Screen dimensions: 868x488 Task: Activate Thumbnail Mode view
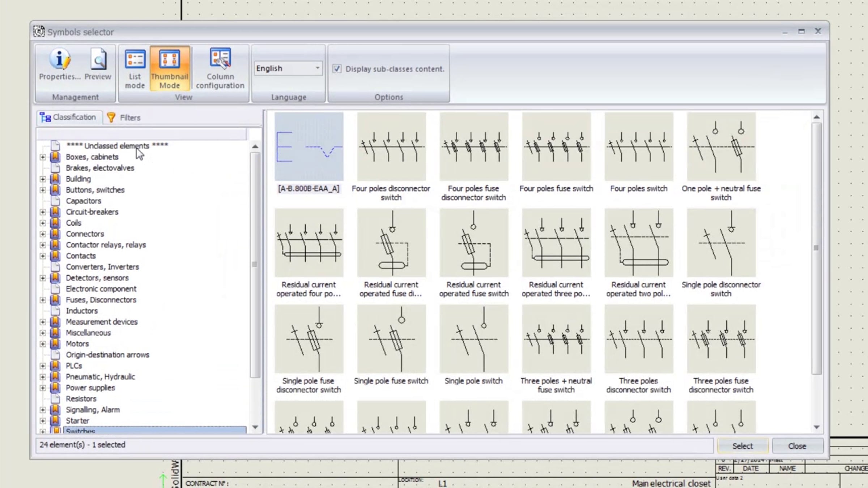coord(169,69)
